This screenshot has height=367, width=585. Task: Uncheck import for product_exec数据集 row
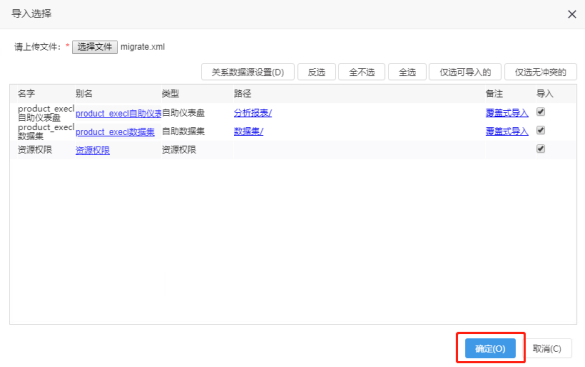pyautogui.click(x=540, y=131)
